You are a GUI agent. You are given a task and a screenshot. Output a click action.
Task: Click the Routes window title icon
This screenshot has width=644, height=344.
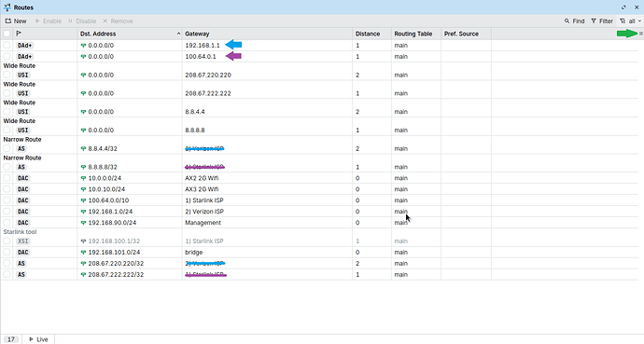tap(7, 7)
